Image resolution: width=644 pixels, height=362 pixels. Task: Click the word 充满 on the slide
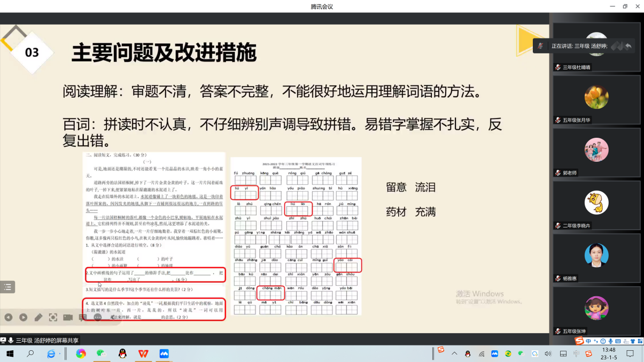425,212
